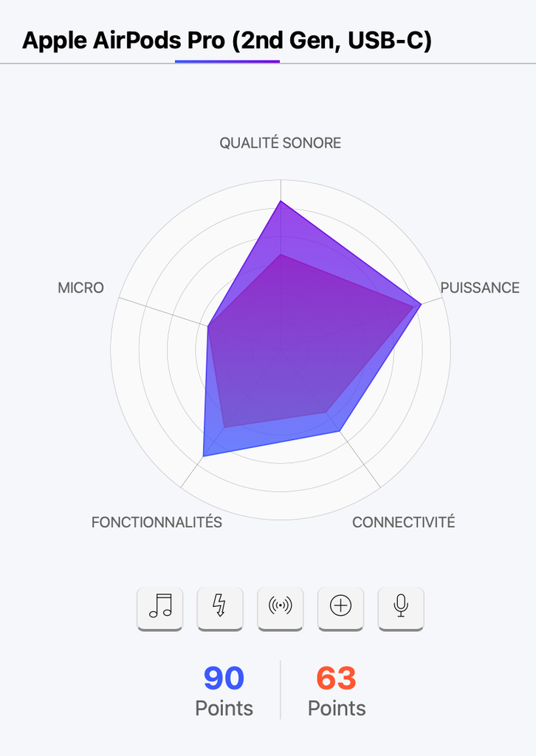Click the orange 63 points score
Screen dimensions: 536x756
coord(337,678)
